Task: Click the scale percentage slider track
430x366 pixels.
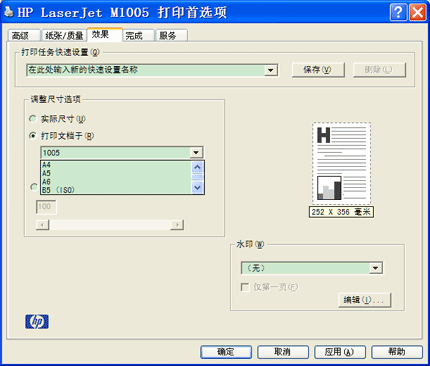Action: tap(110, 225)
